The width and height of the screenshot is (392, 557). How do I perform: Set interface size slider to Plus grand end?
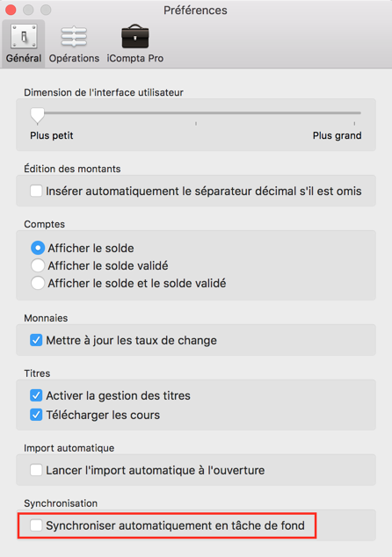(354, 113)
